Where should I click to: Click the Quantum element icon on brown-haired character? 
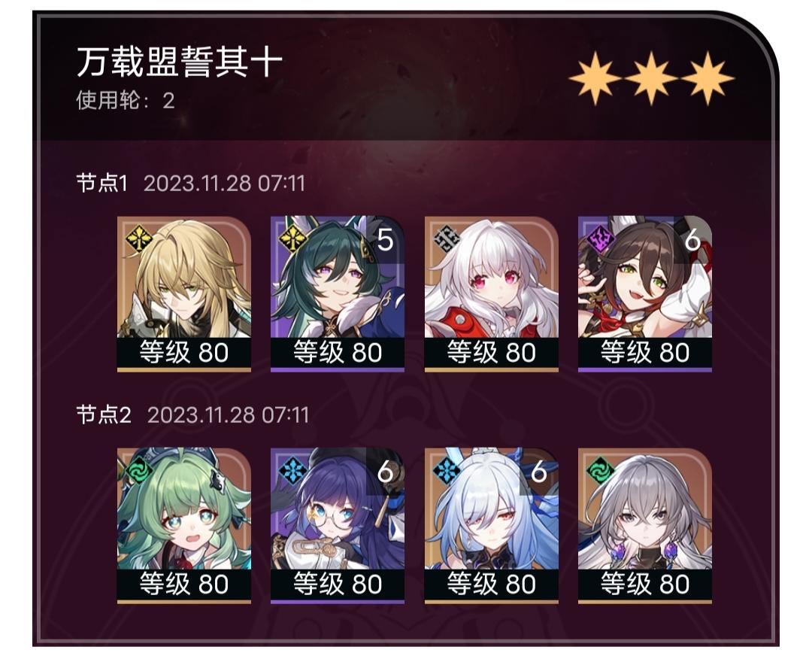[600, 238]
